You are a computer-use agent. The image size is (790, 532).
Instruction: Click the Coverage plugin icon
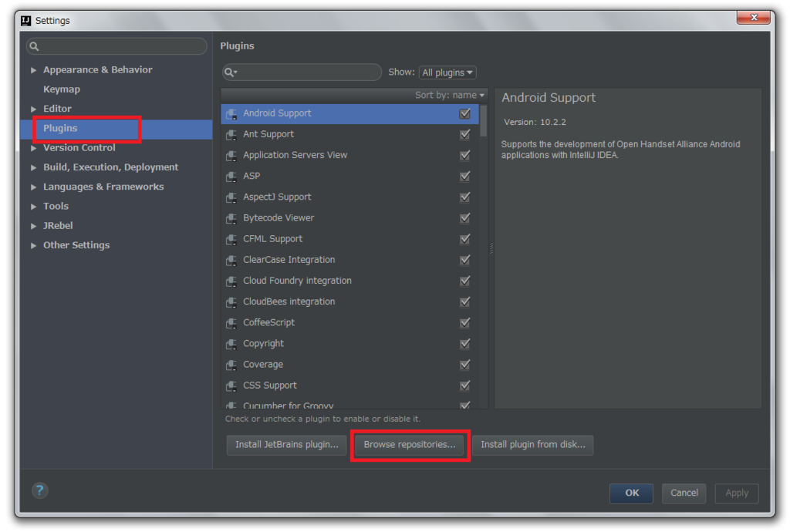231,365
